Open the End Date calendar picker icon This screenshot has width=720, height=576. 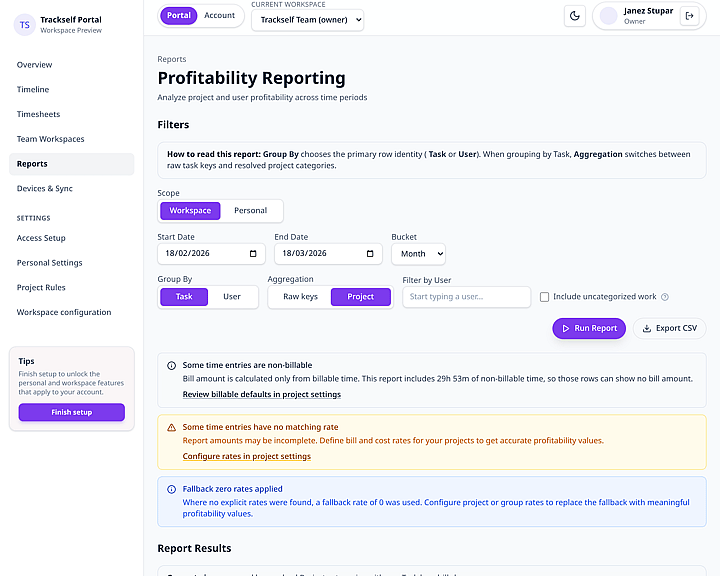[370, 254]
